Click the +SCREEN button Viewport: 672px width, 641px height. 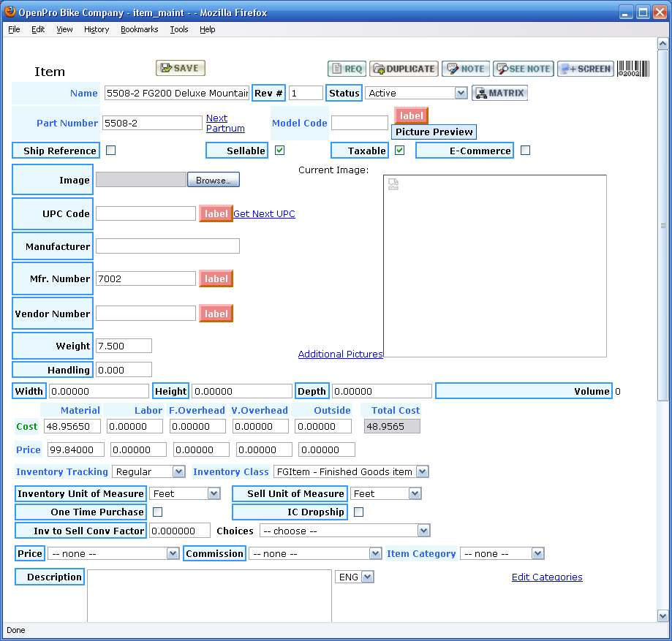pyautogui.click(x=585, y=69)
